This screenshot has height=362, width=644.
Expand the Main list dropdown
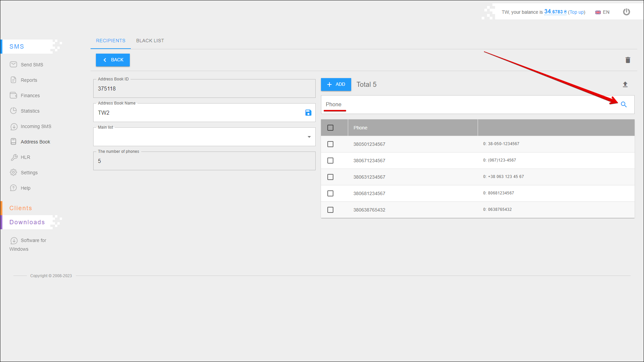click(x=309, y=137)
